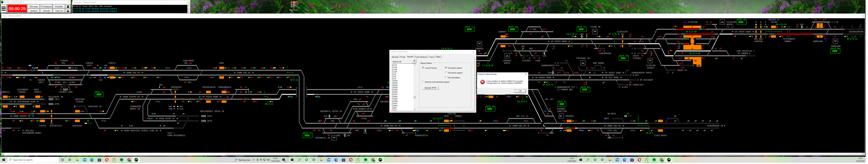The image size is (868, 164).
Task: Toggle the Lamp Proving checkbox
Action: [x=423, y=68]
